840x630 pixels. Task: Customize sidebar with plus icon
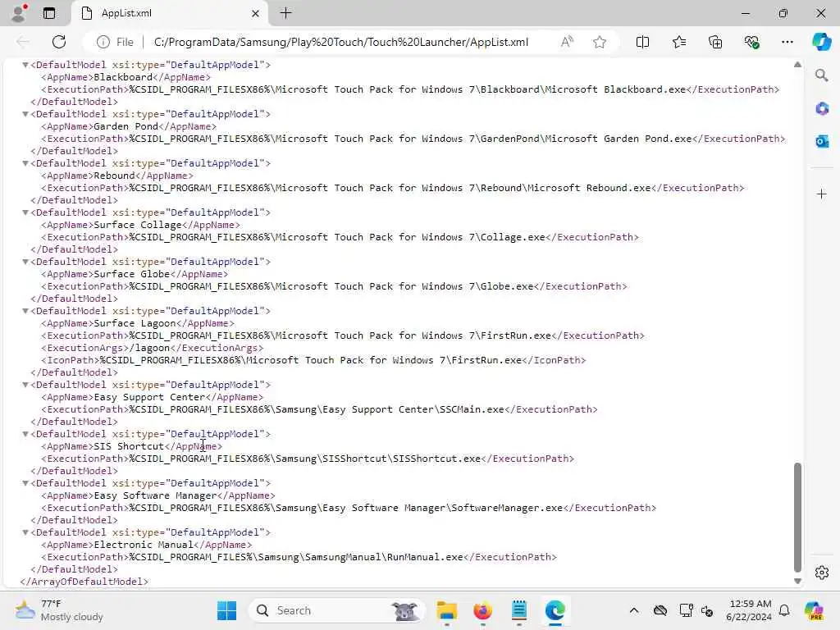tap(822, 194)
